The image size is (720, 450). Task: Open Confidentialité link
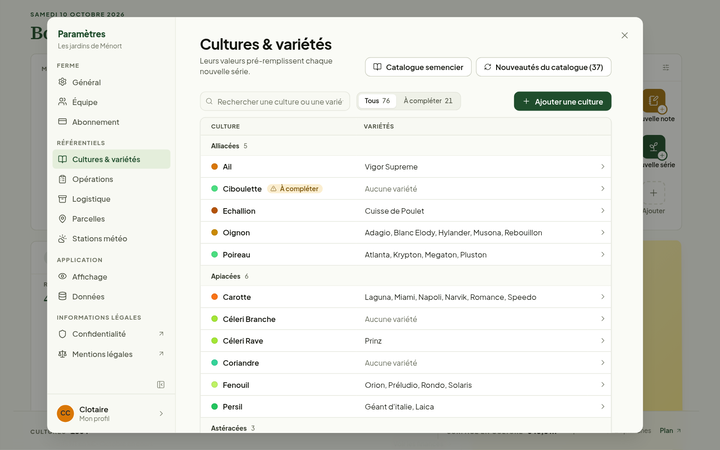coord(111,334)
